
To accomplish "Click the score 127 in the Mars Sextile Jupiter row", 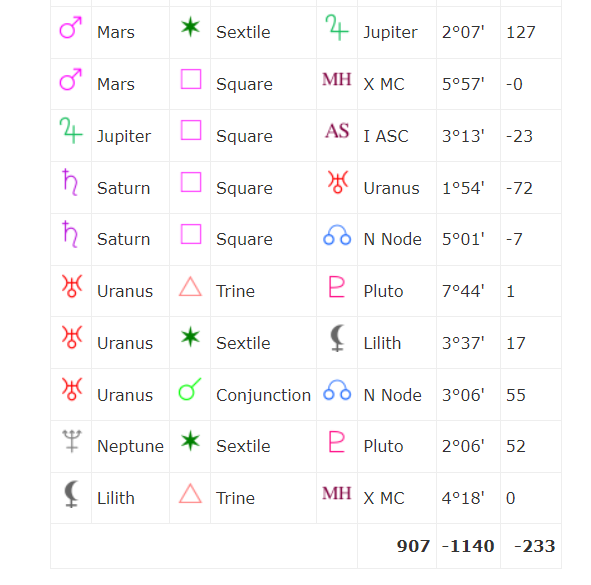I will pos(521,32).
